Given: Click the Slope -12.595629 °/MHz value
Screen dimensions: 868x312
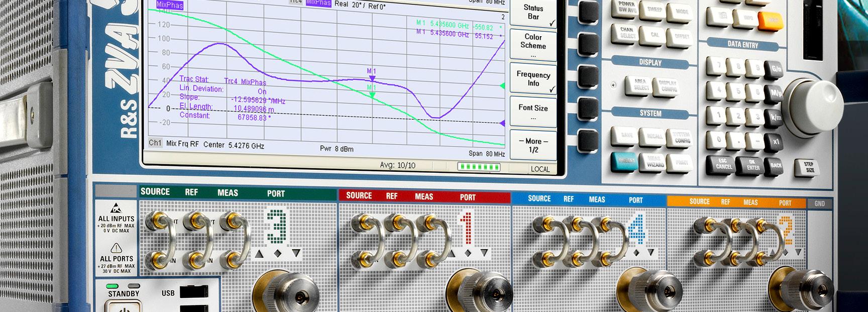Looking at the screenshot, I should click(258, 100).
